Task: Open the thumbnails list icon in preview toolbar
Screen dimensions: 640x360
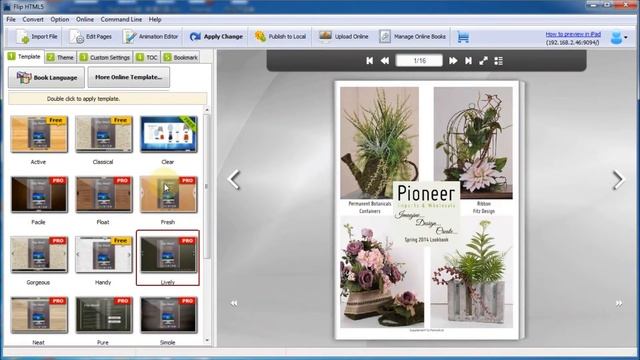Action: point(498,61)
